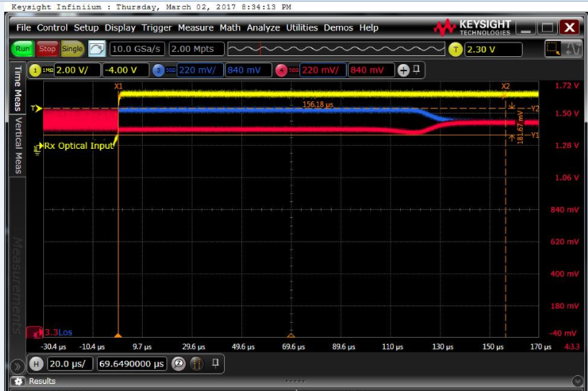This screenshot has height=391, width=588.
Task: Click the 2.30 V trigger level field
Action: pyautogui.click(x=493, y=49)
